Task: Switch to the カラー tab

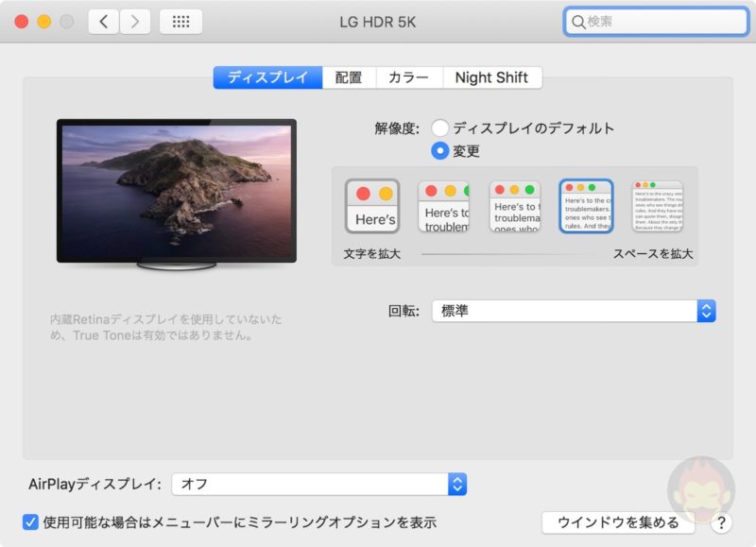Action: point(409,77)
